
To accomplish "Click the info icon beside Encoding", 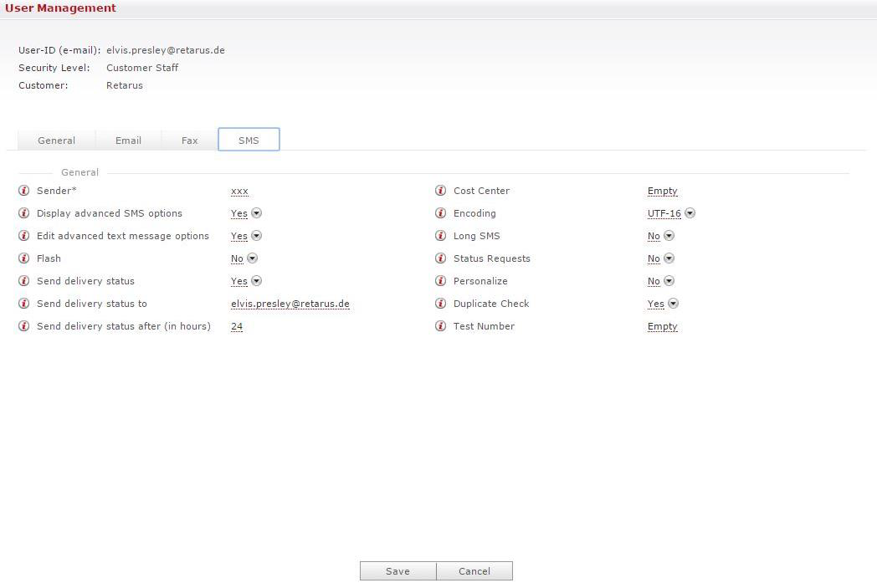I will (x=440, y=213).
